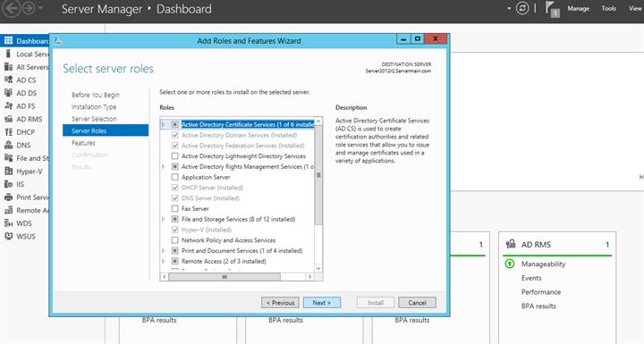Click the green Manageability status icon
644x344 pixels.
point(509,264)
